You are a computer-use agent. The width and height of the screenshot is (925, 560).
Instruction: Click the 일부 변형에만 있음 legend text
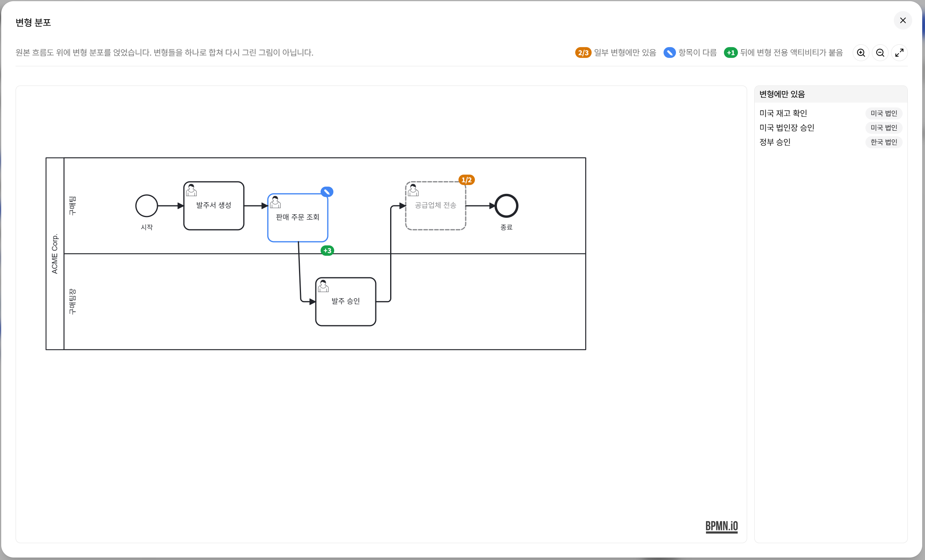(625, 53)
